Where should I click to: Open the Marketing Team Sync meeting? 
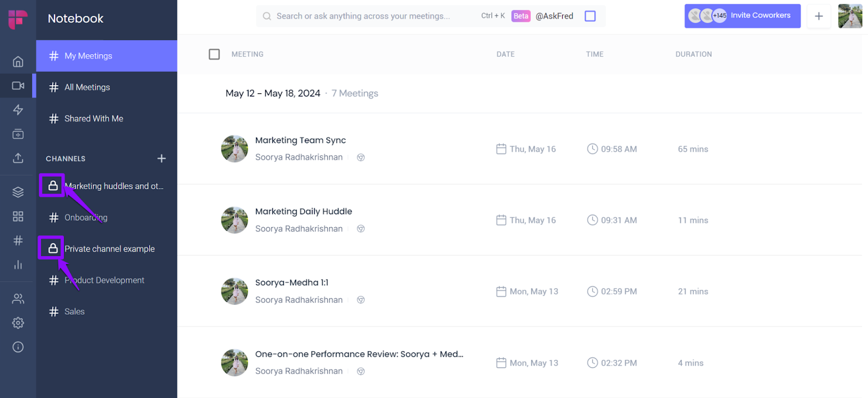[x=301, y=140]
